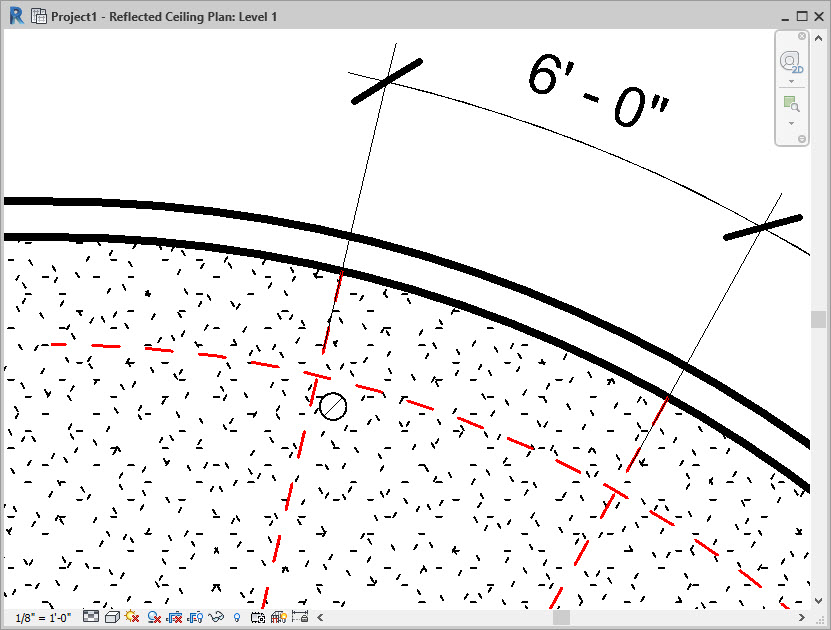This screenshot has width=831, height=630.
Task: Open the Visual Style icon
Action: [x=112, y=618]
